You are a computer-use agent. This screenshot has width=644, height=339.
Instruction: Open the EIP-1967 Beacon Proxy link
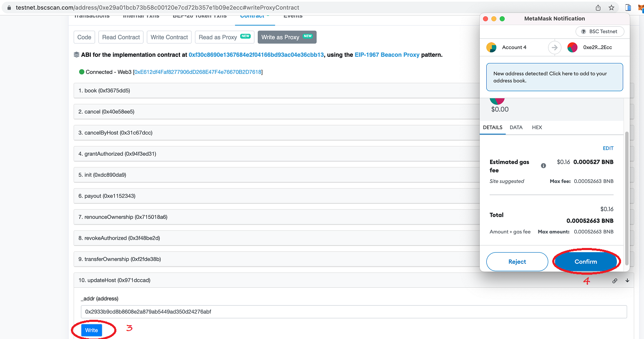[x=387, y=55]
